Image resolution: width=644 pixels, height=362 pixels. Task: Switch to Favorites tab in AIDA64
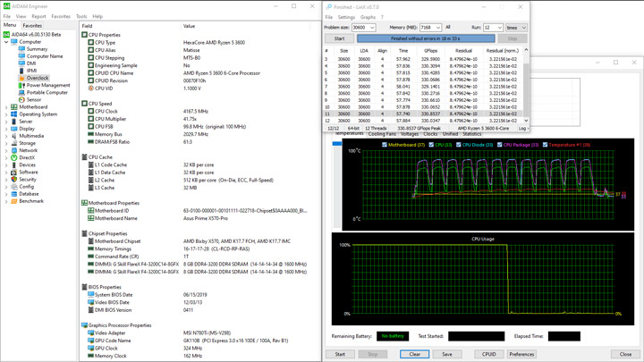click(x=32, y=25)
